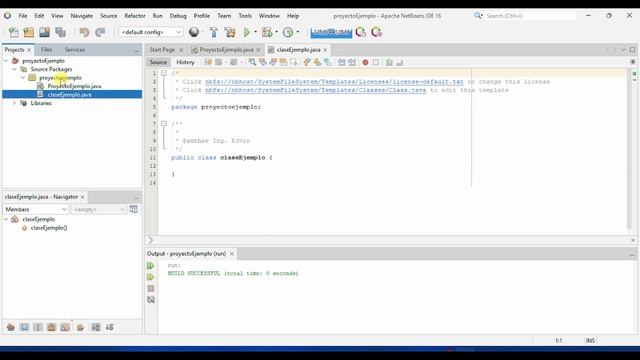Switch to the Files tab
This screenshot has height=360, width=640.
coord(46,49)
